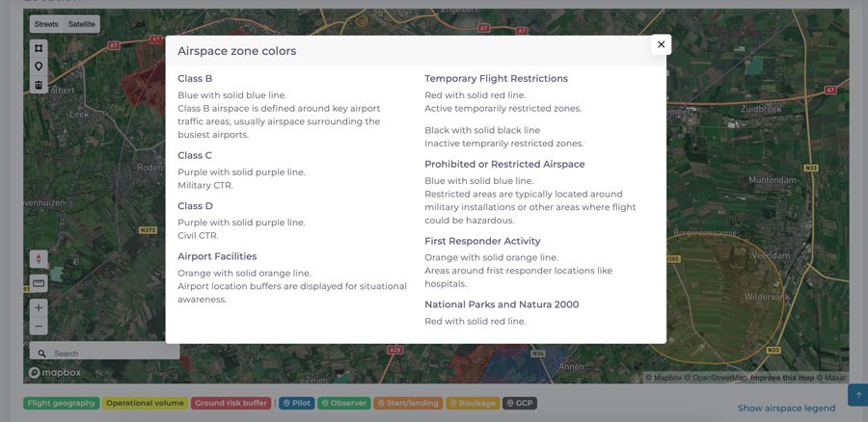
Task: Toggle the Operational volume legend tag
Action: (x=145, y=403)
